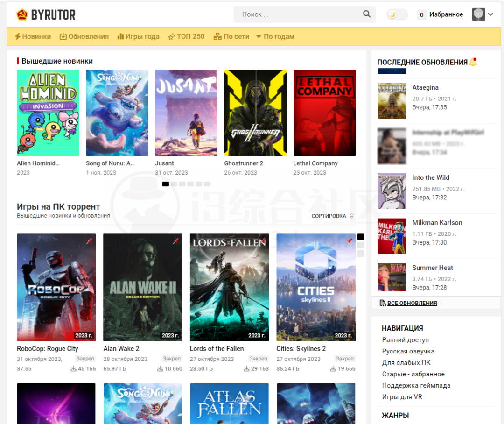
Task: Click download icon beside 19 656
Action: [x=333, y=369]
